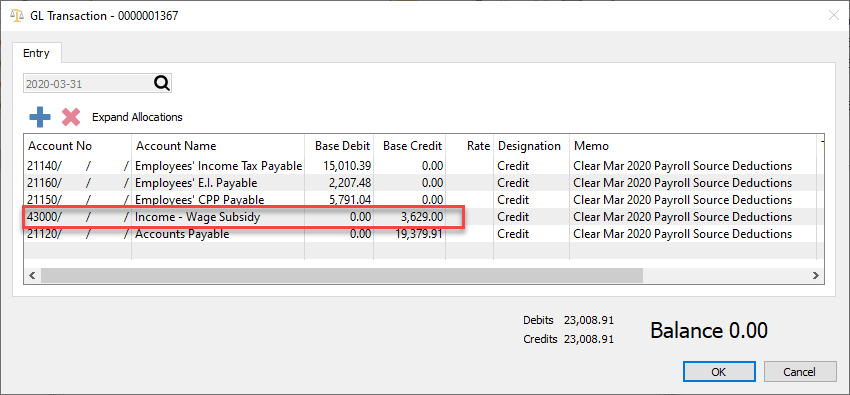Click the scales icon in title bar

click(17, 16)
